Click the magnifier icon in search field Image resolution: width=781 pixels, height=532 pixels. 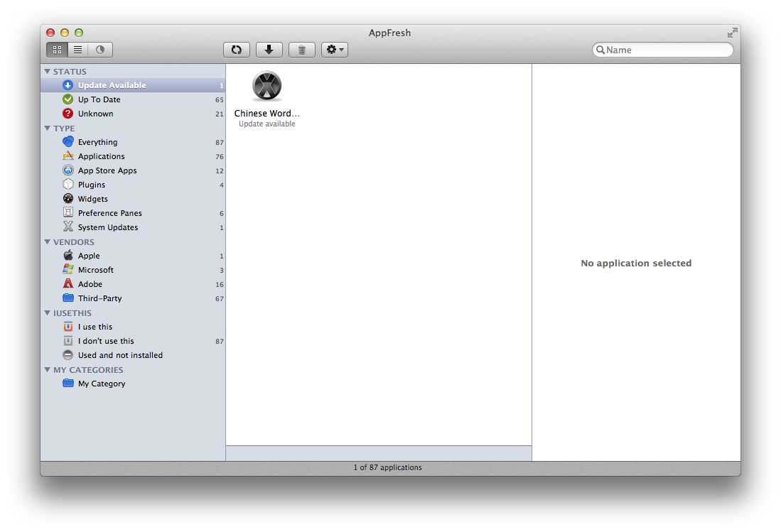tap(600, 50)
